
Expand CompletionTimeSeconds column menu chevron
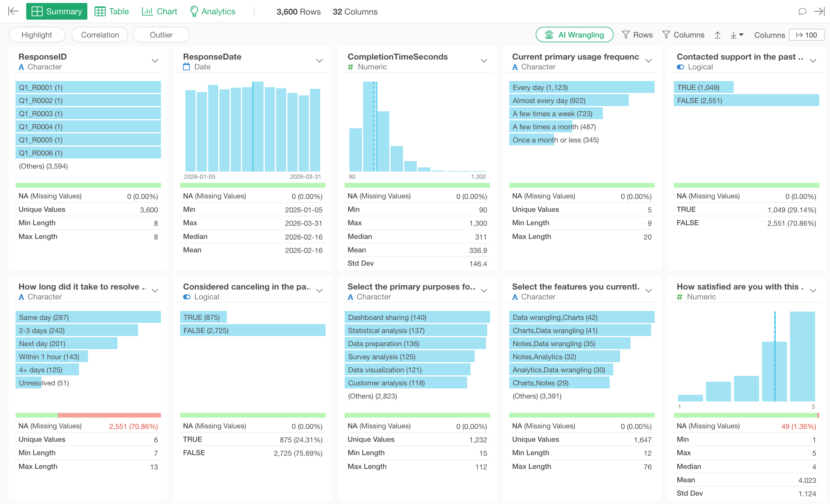click(484, 61)
